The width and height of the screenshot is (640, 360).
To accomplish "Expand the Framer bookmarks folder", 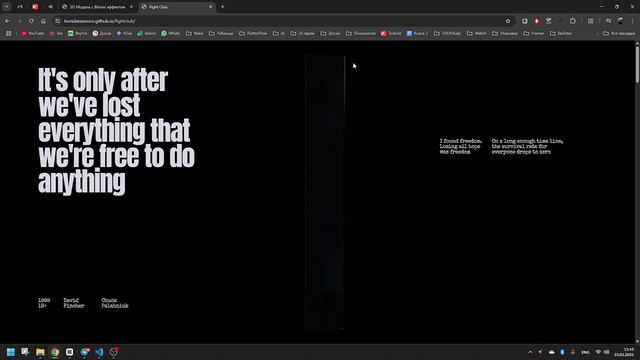I will (x=534, y=33).
